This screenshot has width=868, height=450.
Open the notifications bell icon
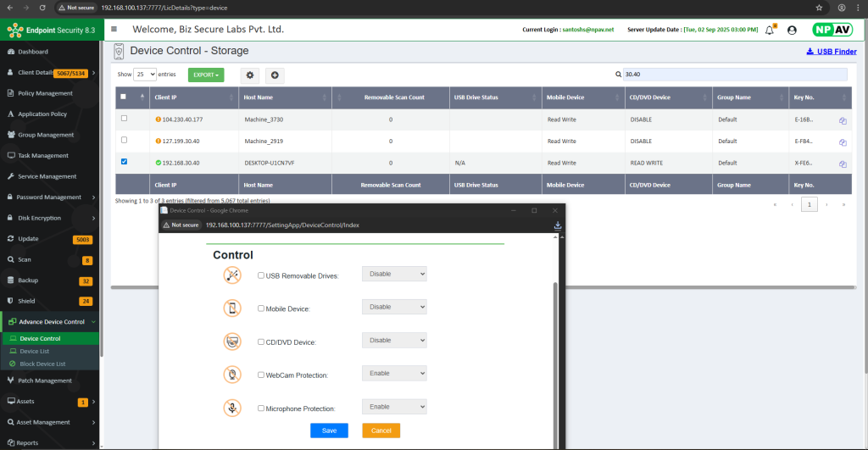point(770,30)
